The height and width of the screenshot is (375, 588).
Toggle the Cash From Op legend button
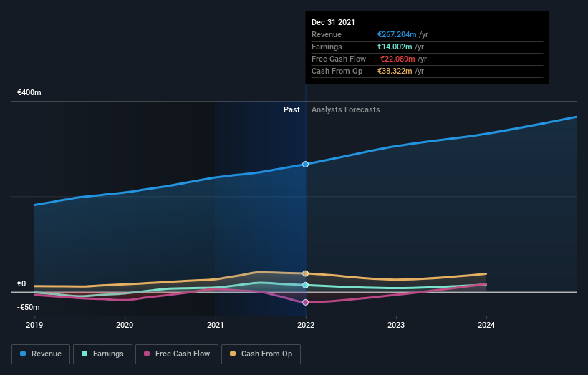[261, 354]
